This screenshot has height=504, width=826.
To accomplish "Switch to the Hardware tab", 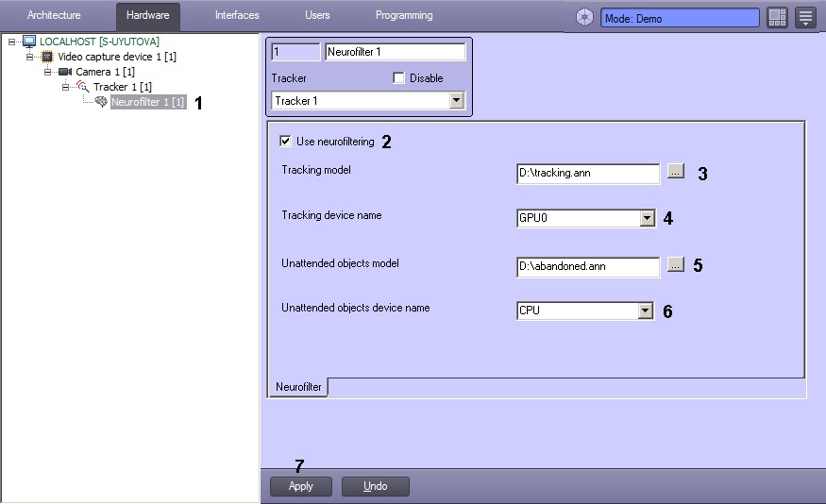I will click(147, 16).
